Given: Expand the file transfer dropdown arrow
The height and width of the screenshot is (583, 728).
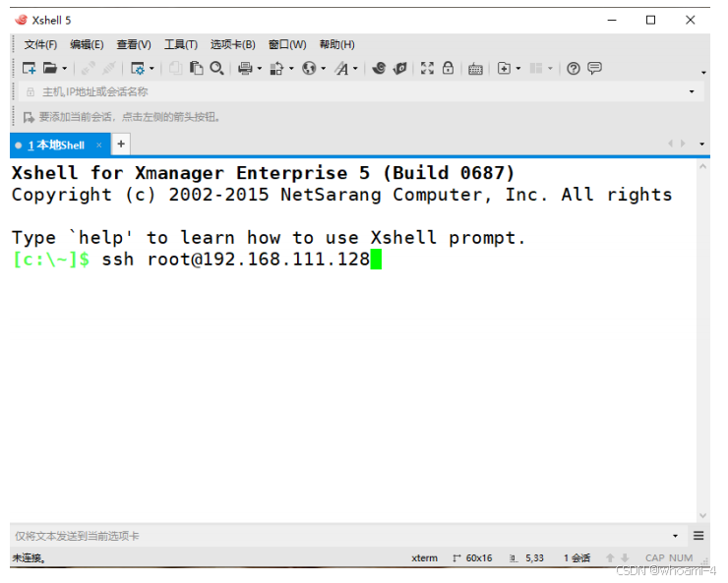Looking at the screenshot, I should pos(291,69).
